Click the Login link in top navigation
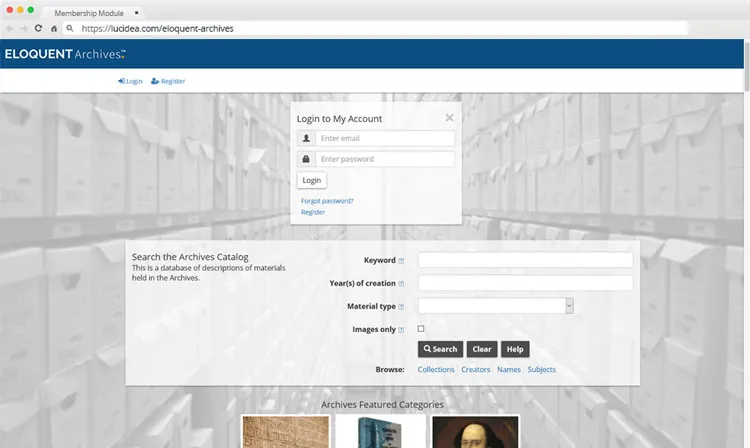 click(130, 81)
